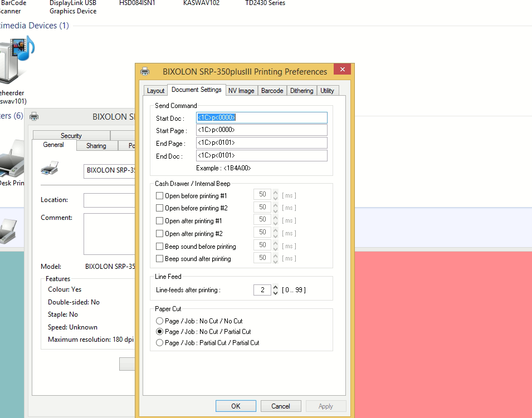Click the End Page command field
Viewport: 532px width, 418px height.
pyautogui.click(x=261, y=143)
